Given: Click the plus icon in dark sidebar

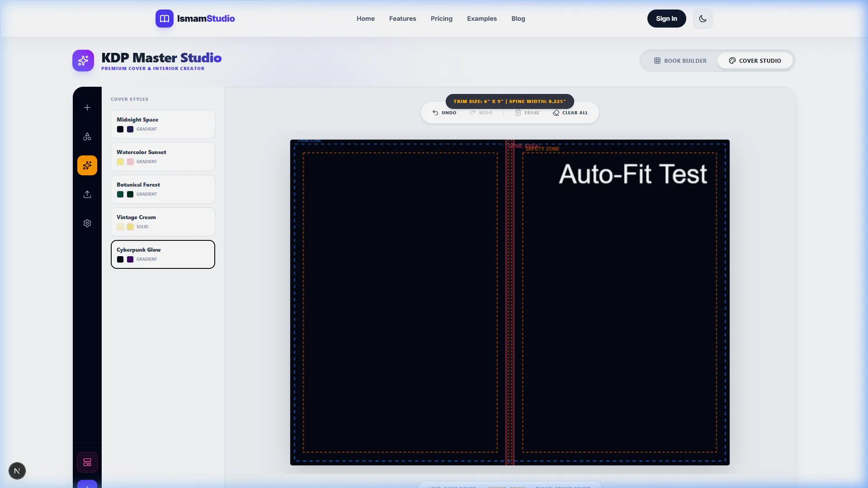Looking at the screenshot, I should tap(87, 108).
